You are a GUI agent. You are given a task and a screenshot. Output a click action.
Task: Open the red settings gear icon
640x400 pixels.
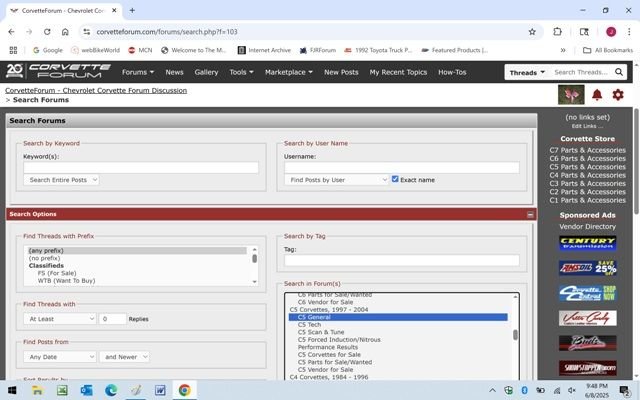[618, 95]
